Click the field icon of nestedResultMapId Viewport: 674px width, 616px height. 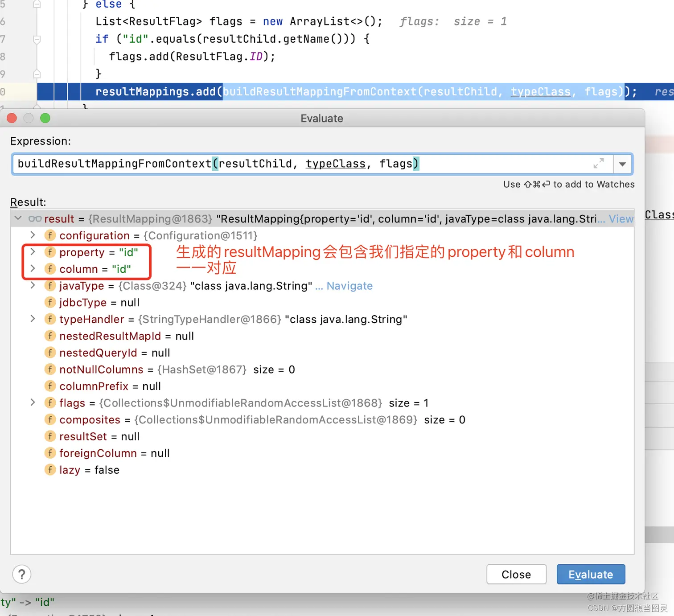point(50,336)
